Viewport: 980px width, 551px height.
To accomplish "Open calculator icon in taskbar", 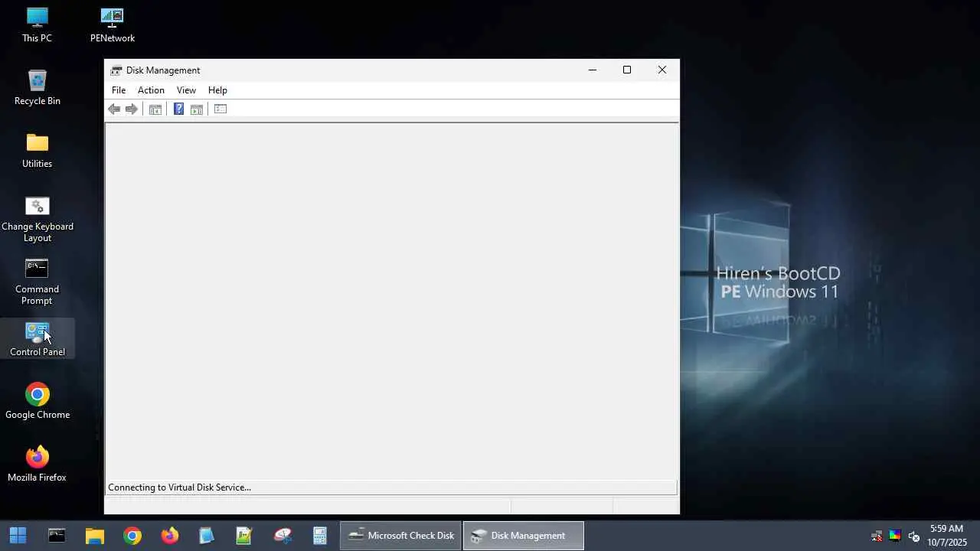I will tap(320, 536).
